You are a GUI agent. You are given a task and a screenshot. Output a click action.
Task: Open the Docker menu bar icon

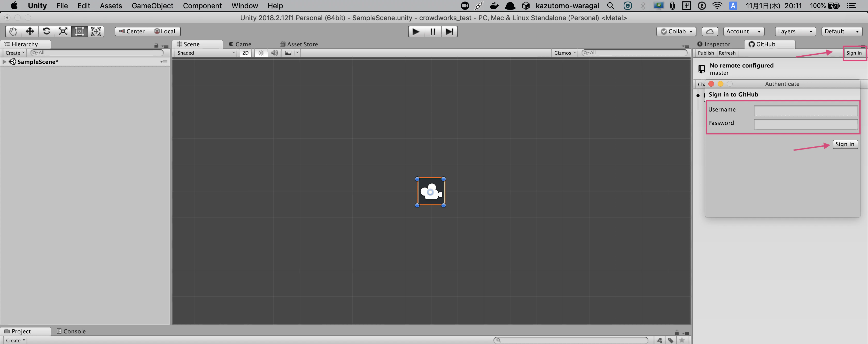pos(494,6)
